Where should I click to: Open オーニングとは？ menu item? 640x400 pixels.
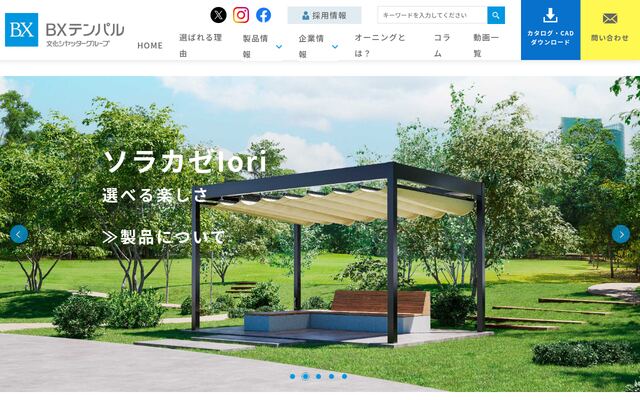tap(380, 45)
